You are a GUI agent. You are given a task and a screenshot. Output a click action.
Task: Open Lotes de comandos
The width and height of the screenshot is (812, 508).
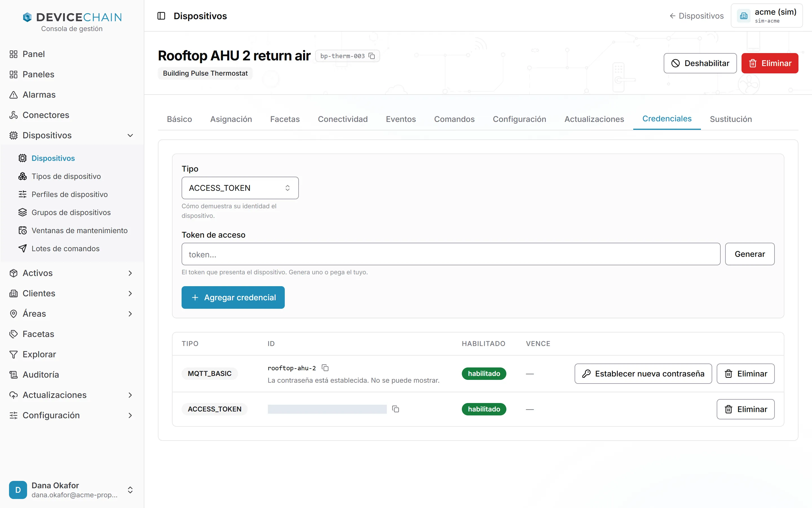tap(76, 249)
